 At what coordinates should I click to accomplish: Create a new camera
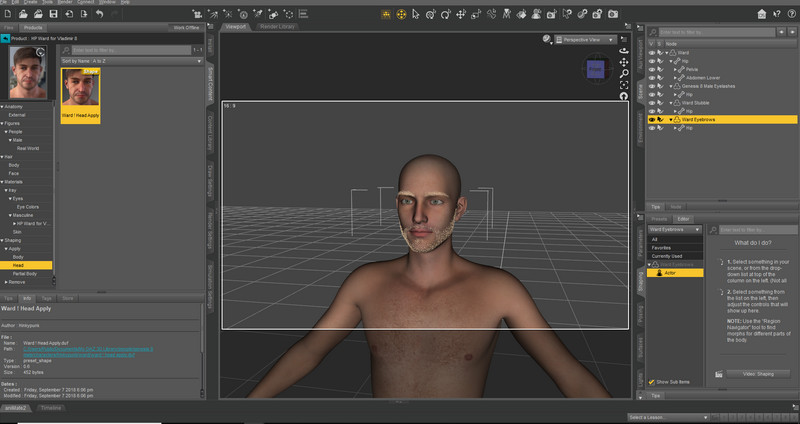(197, 14)
